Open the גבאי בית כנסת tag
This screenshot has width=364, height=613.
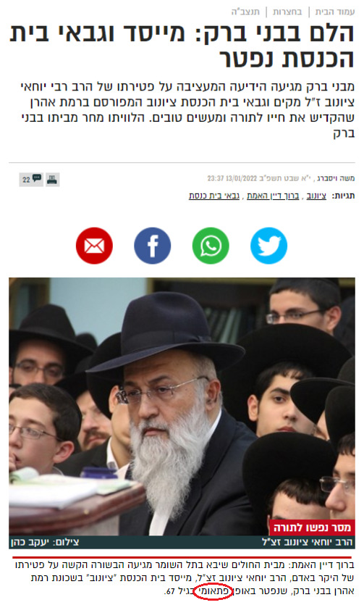[x=214, y=196]
